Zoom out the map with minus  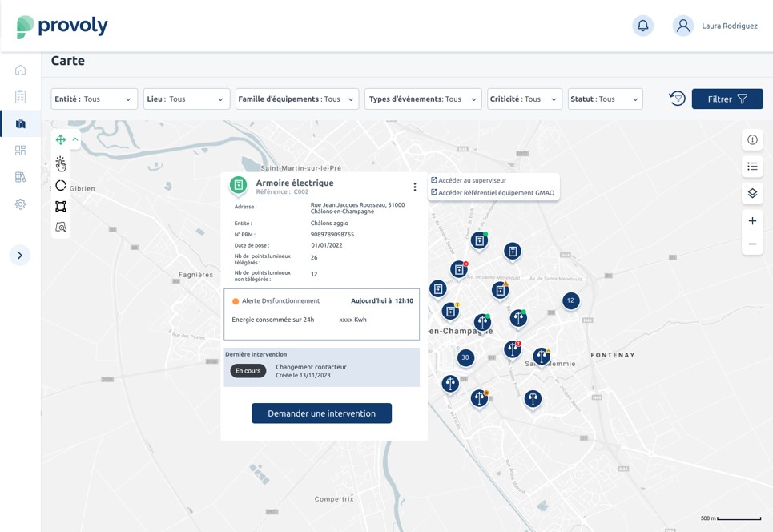(x=752, y=244)
